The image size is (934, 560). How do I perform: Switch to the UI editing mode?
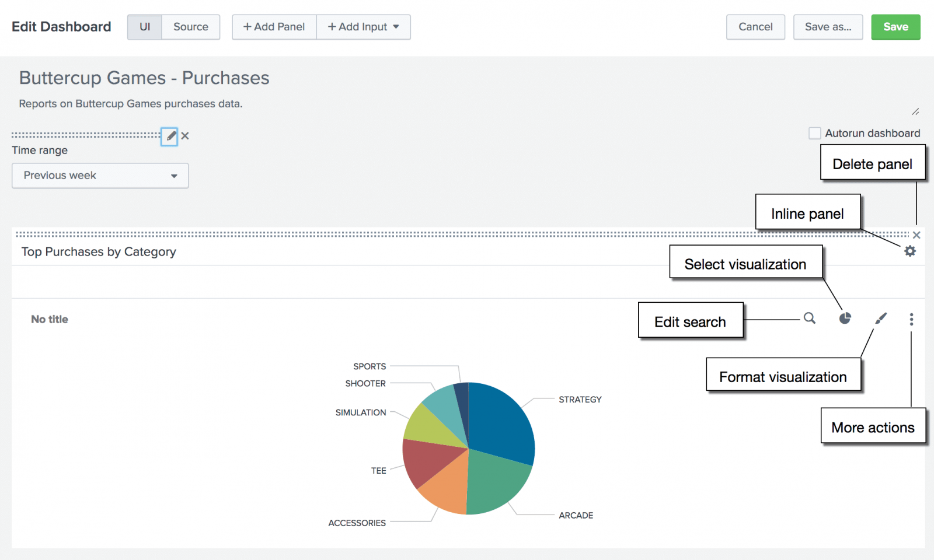click(145, 27)
